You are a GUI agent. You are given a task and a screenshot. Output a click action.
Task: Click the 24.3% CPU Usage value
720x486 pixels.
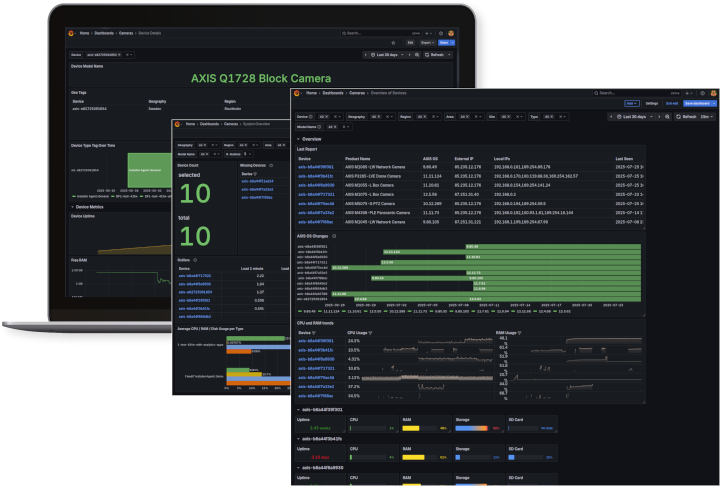click(353, 341)
